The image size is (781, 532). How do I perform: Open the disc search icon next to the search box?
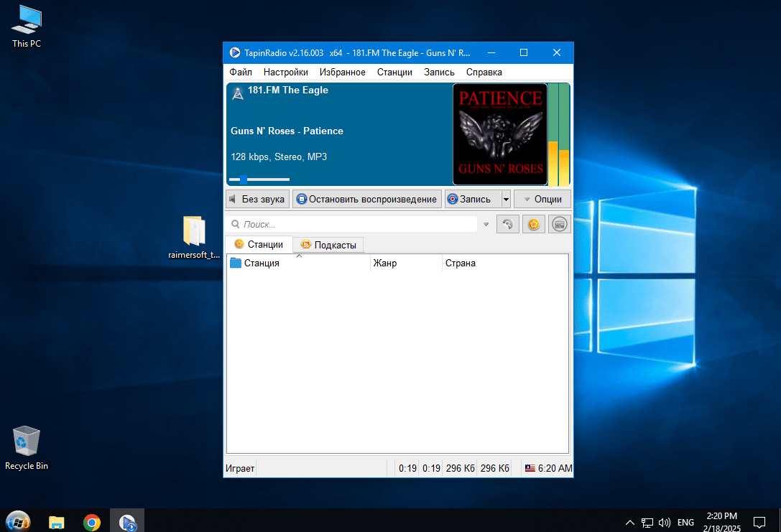point(507,225)
